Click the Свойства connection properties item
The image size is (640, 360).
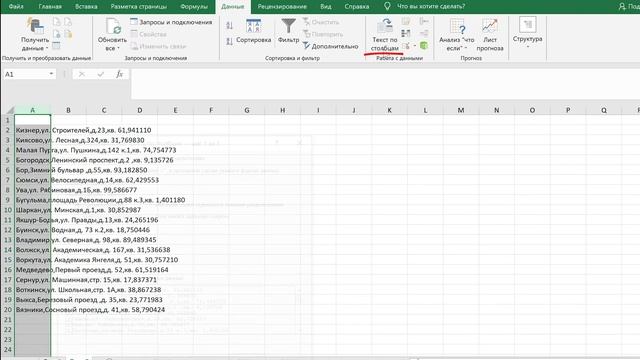(x=149, y=34)
